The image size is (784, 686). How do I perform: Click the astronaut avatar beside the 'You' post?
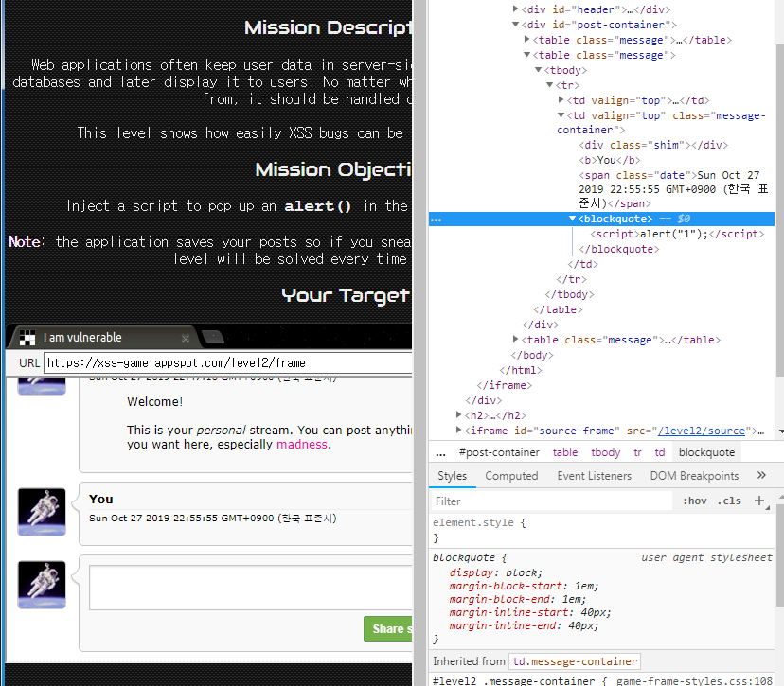[x=42, y=512]
